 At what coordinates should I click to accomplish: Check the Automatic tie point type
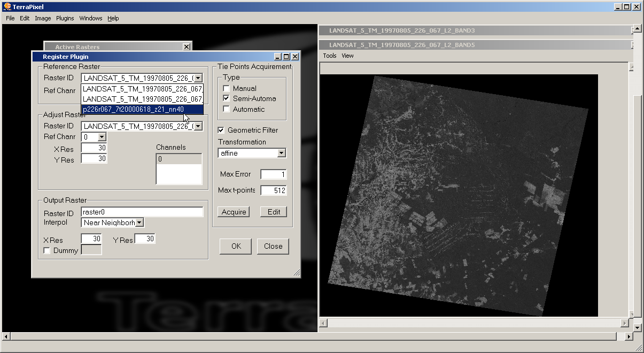pos(227,109)
